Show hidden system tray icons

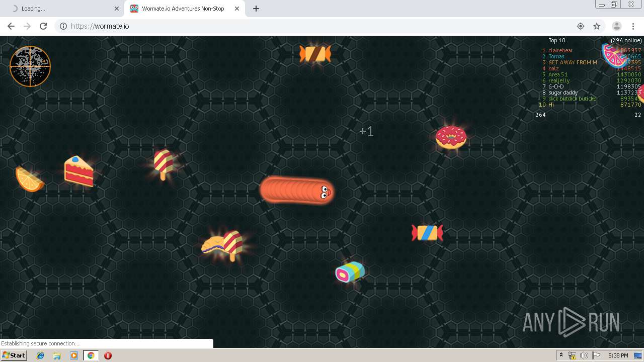tap(561, 355)
